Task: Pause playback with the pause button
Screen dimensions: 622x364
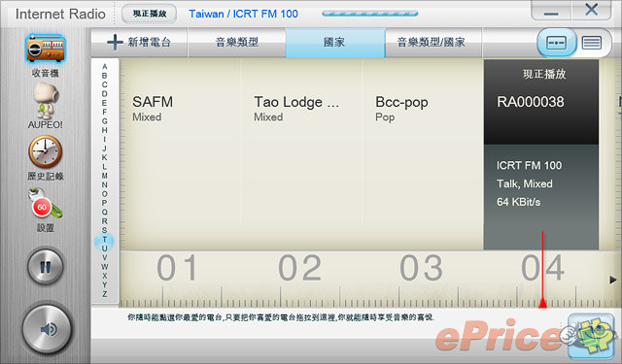Action: click(46, 266)
